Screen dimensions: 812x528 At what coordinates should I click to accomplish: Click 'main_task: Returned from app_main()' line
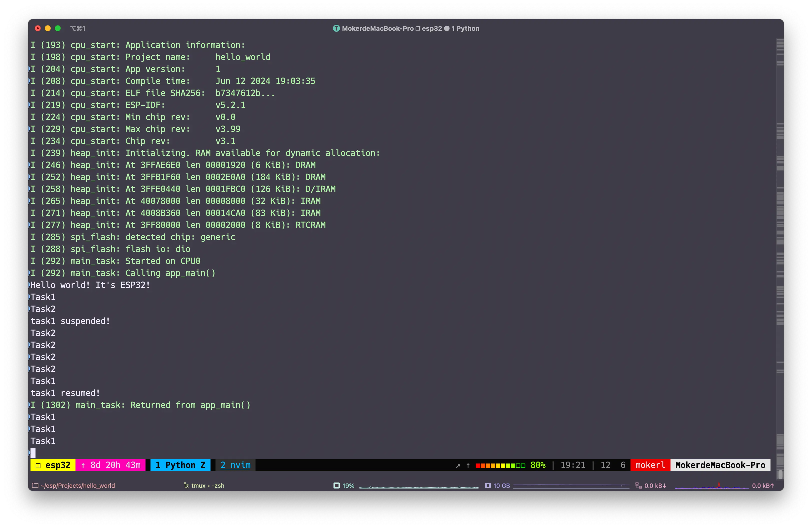click(x=140, y=405)
